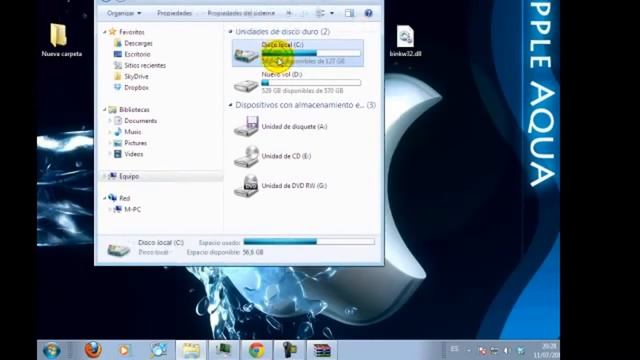Viewport: 640px width, 360px height.
Task: Open the Videos library
Action: pos(133,154)
